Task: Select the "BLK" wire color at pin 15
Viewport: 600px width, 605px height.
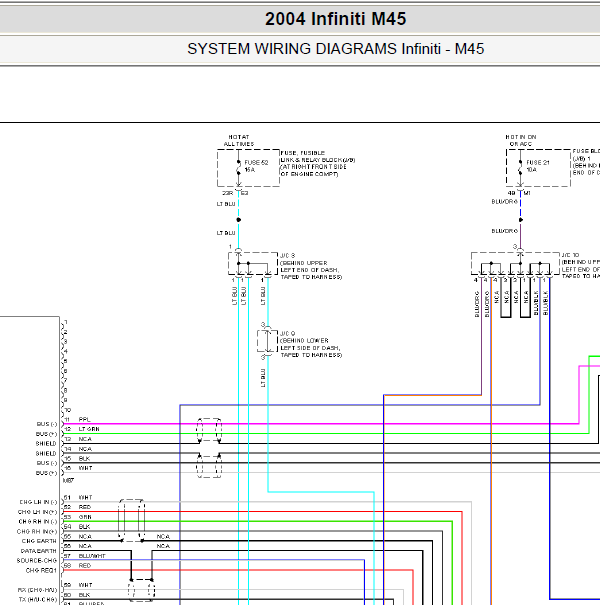Action: pyautogui.click(x=84, y=458)
